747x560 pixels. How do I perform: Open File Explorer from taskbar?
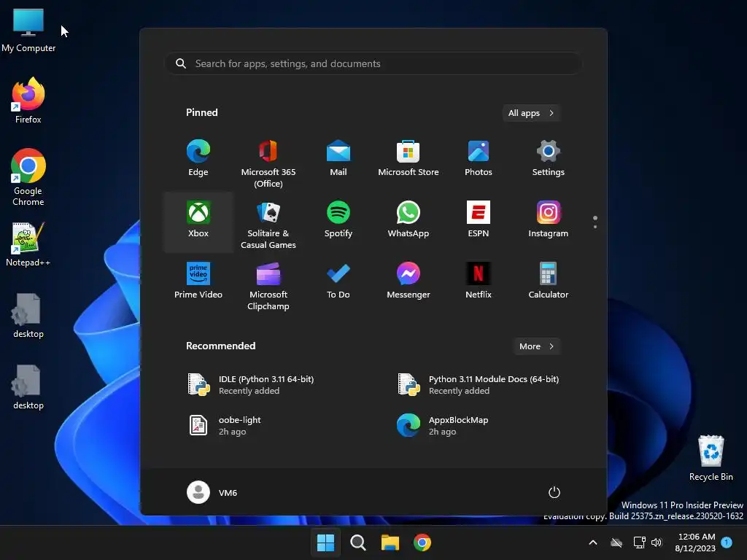pos(390,542)
